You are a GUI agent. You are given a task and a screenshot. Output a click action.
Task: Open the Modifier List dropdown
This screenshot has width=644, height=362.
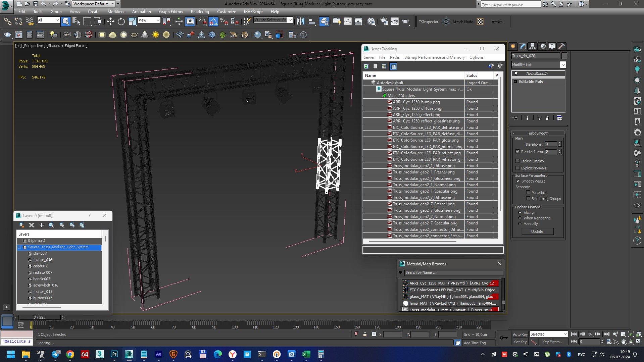[x=563, y=65]
